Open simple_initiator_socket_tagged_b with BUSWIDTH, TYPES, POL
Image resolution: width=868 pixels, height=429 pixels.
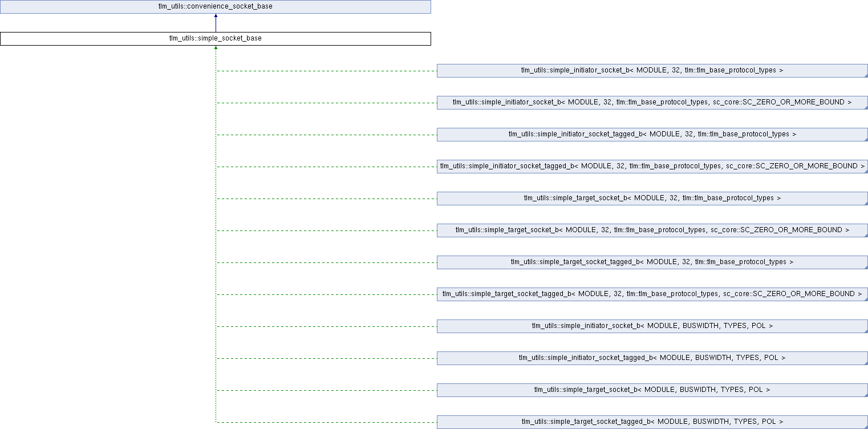(652, 358)
